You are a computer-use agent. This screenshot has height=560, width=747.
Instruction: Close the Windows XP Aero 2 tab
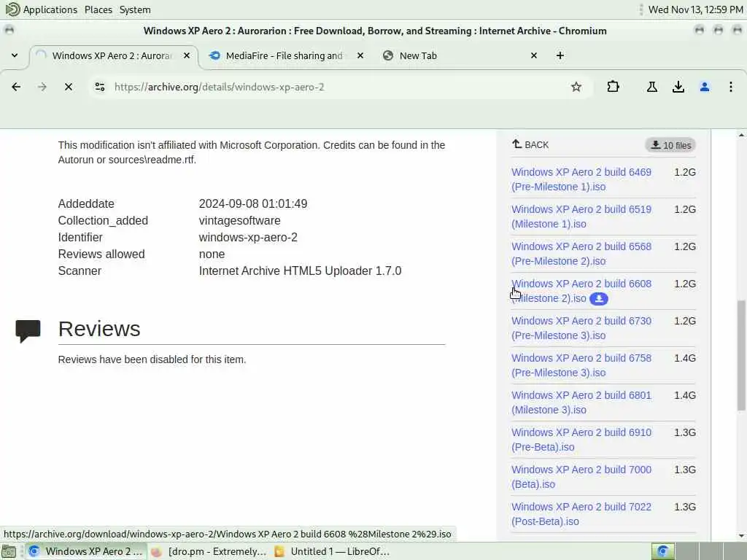(187, 55)
